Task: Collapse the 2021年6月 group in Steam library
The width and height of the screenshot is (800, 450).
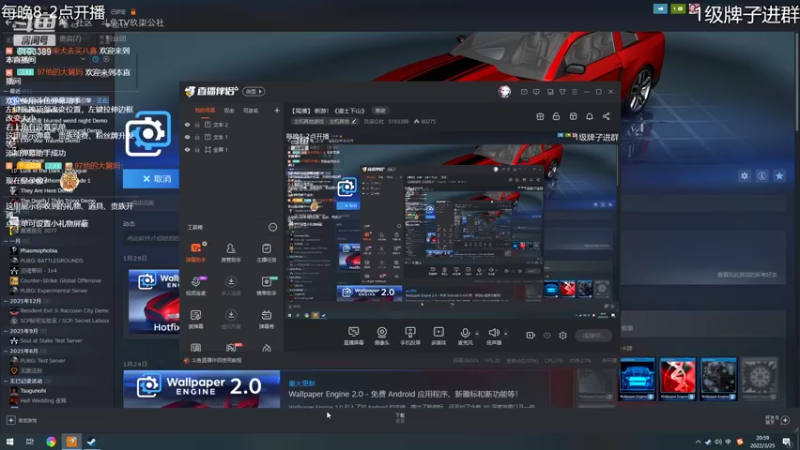Action: pyautogui.click(x=6, y=351)
